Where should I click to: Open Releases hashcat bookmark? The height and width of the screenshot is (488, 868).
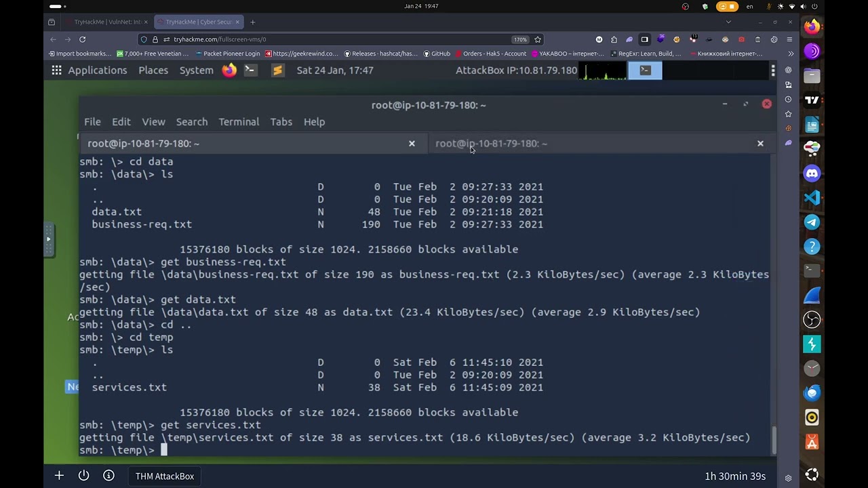380,54
